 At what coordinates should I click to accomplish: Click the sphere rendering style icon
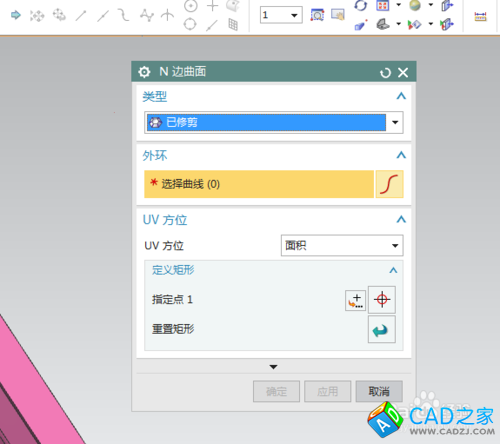(415, 5)
